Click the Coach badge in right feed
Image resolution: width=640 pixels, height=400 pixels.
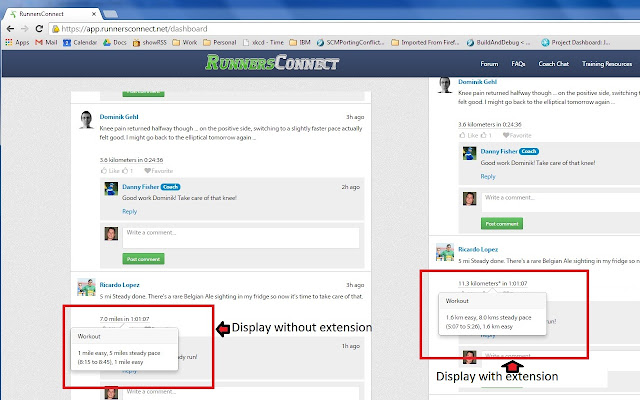[x=529, y=151]
